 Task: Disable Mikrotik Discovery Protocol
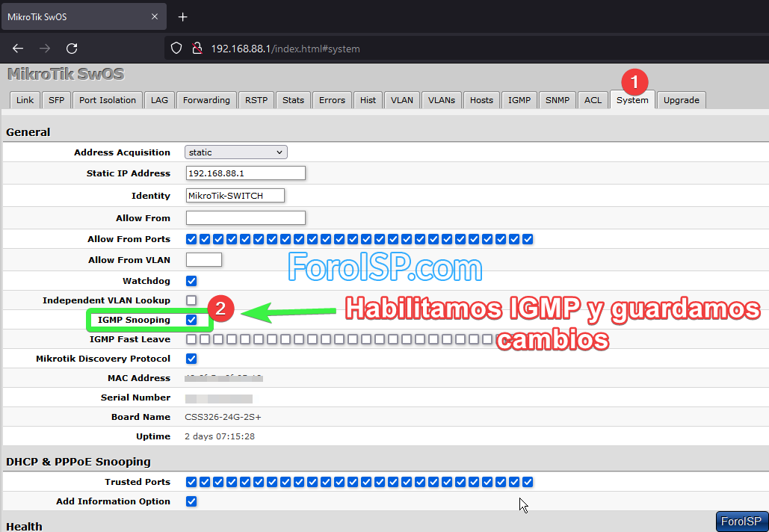coord(191,358)
